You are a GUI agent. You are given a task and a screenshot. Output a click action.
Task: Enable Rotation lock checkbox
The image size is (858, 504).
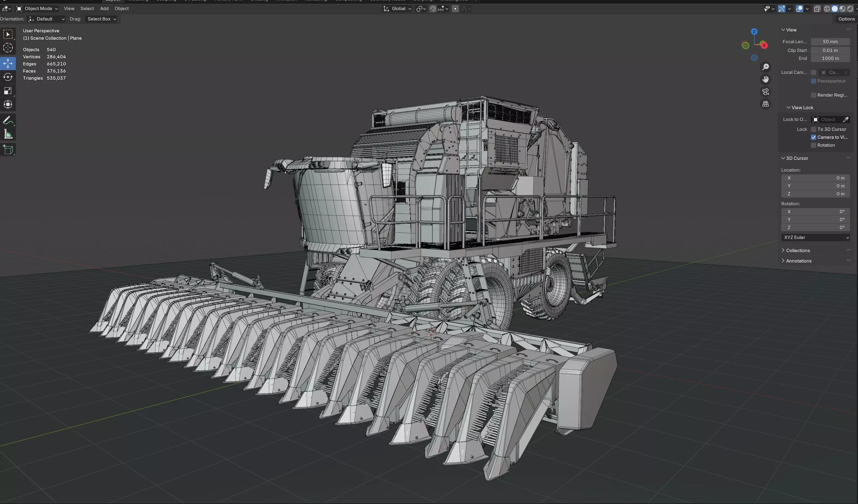813,145
